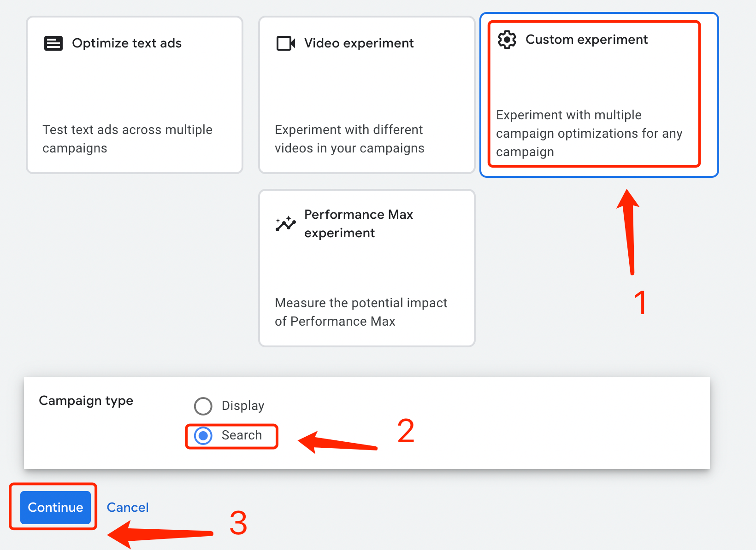
Task: Click 'Experiment with different videos' description
Action: coord(349,139)
